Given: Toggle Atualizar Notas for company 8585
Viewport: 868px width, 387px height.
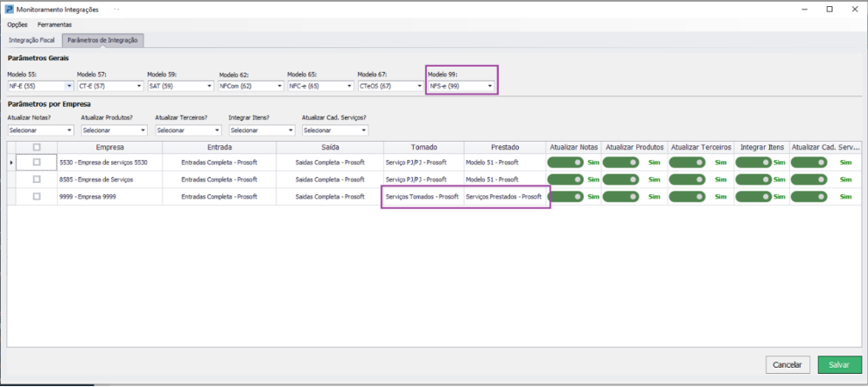Looking at the screenshot, I should pos(565,179).
